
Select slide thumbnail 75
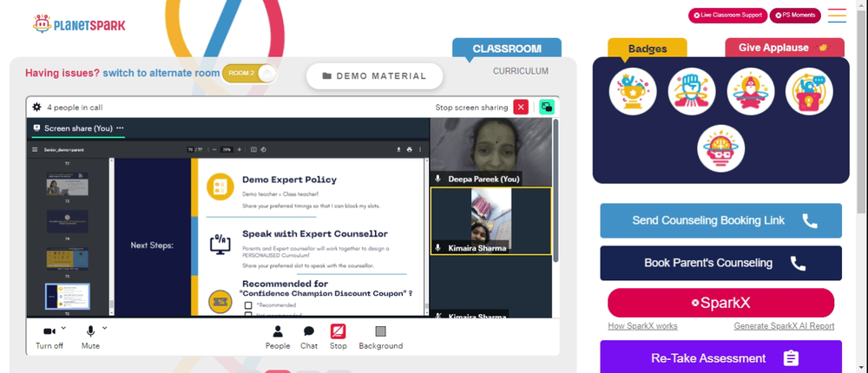pos(68,258)
